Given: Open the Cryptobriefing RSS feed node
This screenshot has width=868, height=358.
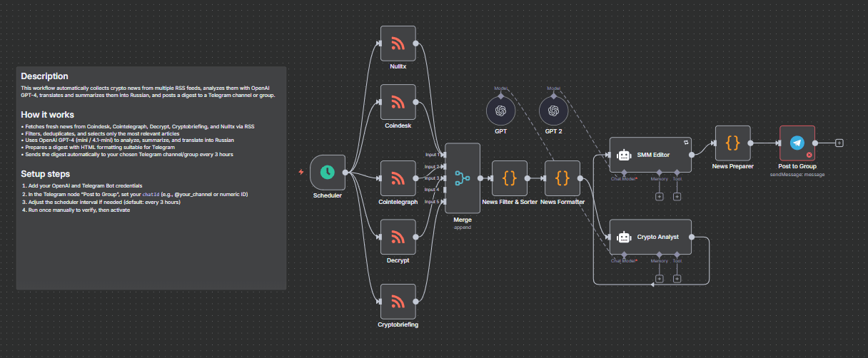Looking at the screenshot, I should (x=398, y=301).
